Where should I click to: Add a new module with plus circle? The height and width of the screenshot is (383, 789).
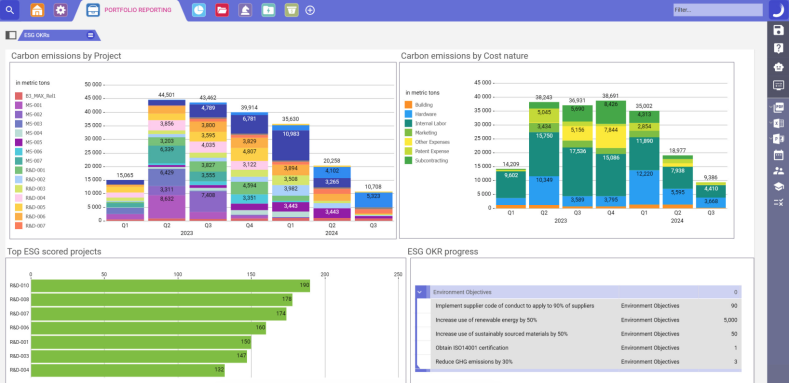tap(310, 10)
